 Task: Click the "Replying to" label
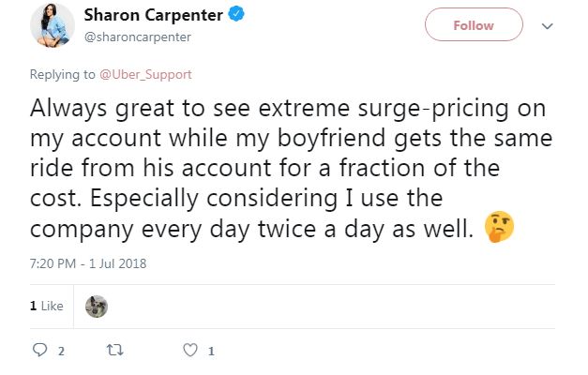62,74
